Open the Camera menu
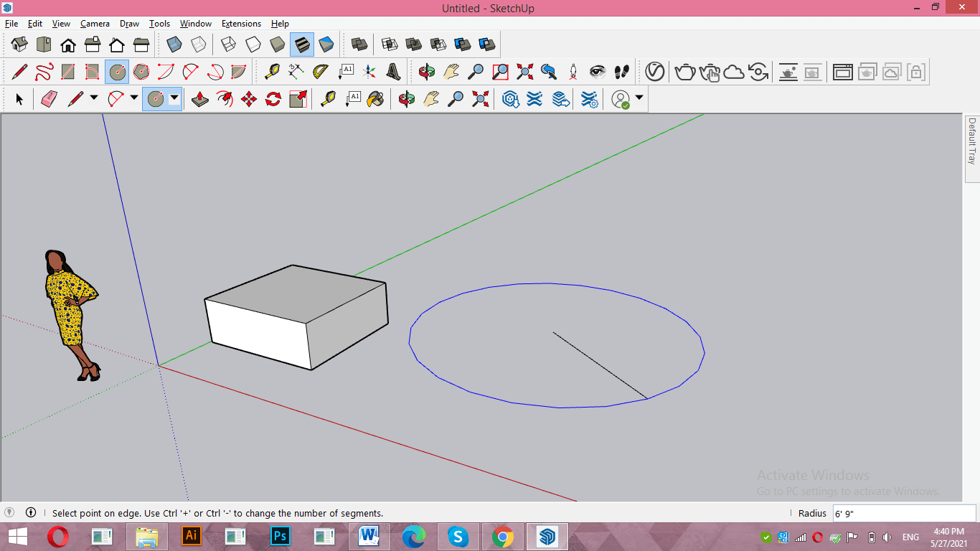Viewport: 980px width, 551px height. pyautogui.click(x=95, y=24)
